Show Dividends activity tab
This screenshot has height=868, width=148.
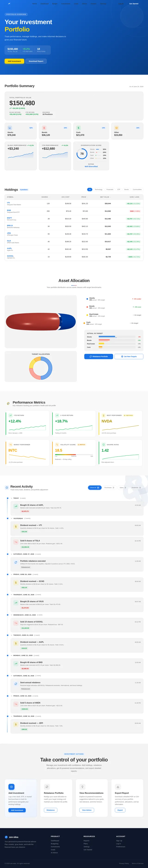(x=136, y=488)
